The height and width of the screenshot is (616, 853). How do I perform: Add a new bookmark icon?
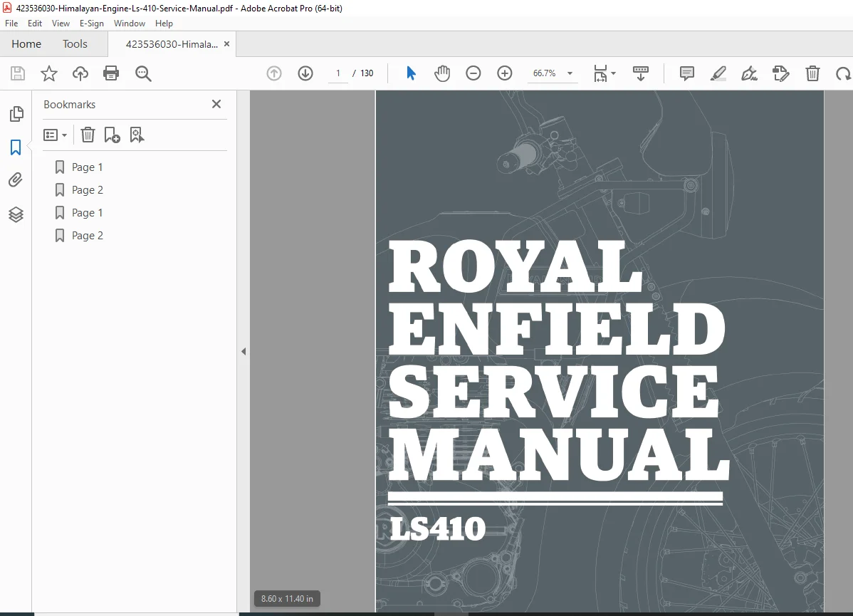(112, 135)
